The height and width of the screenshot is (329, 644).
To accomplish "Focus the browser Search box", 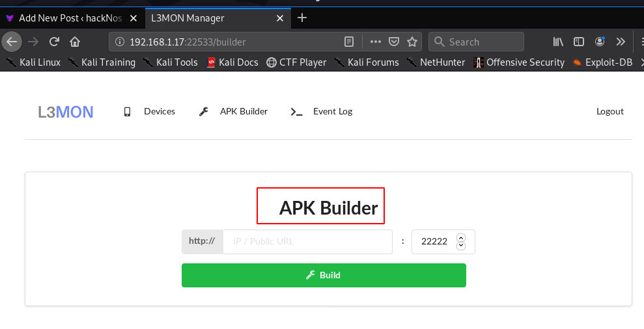I will 477,42.
